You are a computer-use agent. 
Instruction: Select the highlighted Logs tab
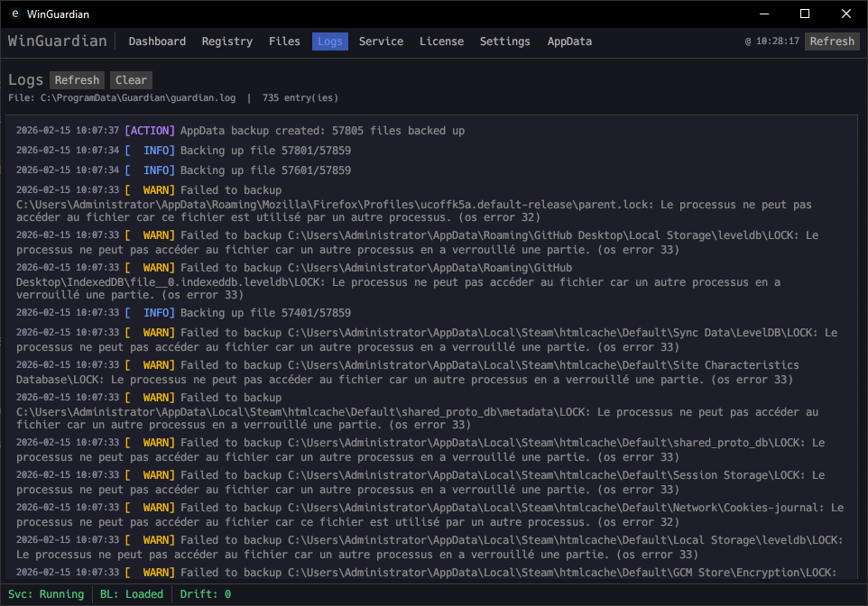(x=330, y=41)
